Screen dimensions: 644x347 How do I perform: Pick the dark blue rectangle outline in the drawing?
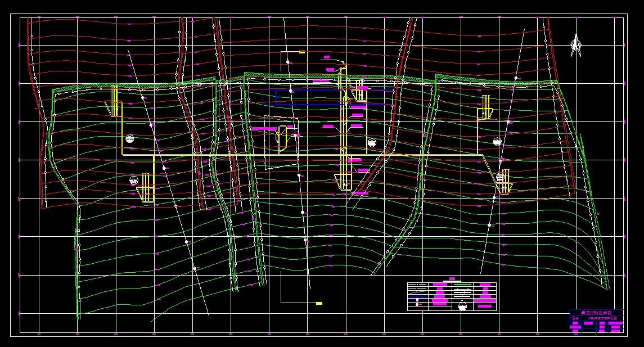[x=328, y=97]
